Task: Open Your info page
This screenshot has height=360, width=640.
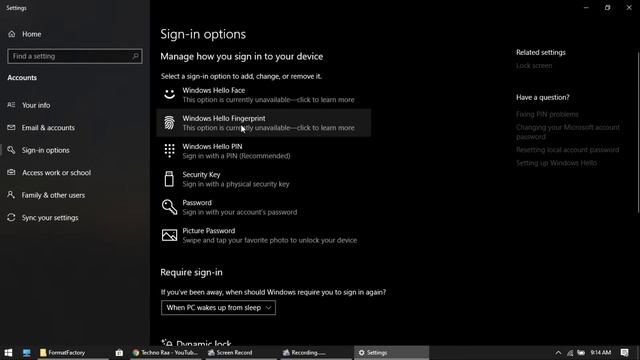Action: [x=36, y=105]
